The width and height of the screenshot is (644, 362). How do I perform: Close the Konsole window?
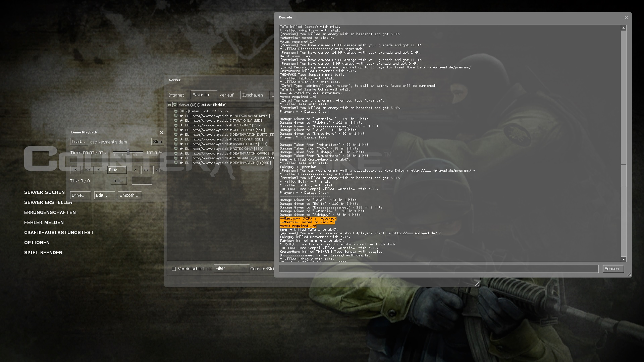626,17
